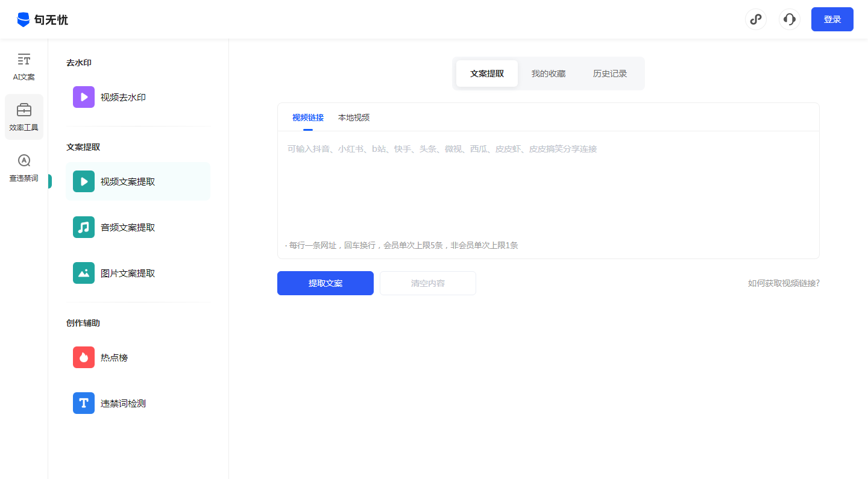Image resolution: width=868 pixels, height=479 pixels.
Task: Open the 违禁词检测 banned words detector
Action: point(122,403)
